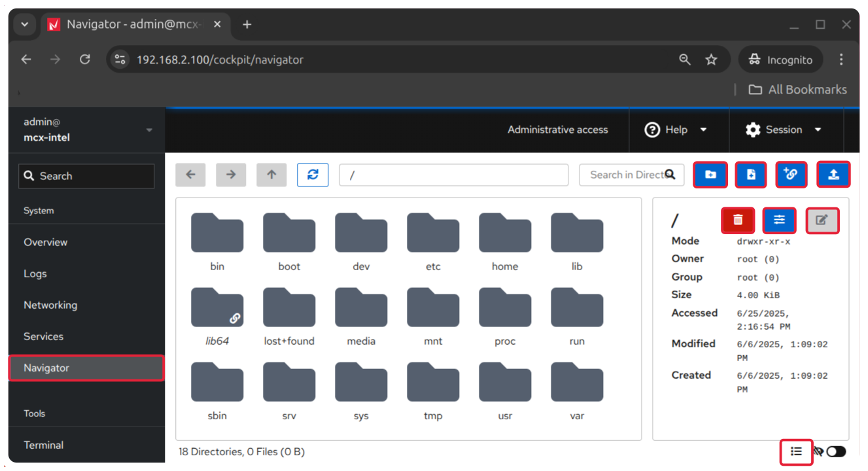
Task: Refresh the directory listing
Action: click(x=313, y=175)
